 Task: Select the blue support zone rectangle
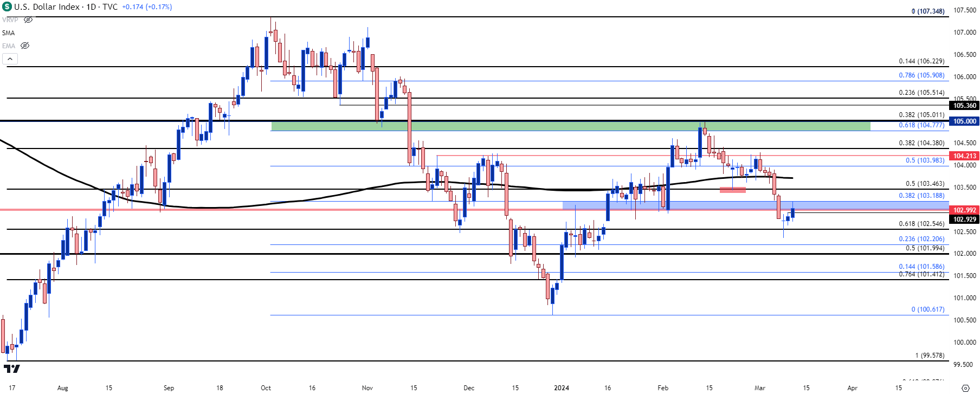pos(756,205)
